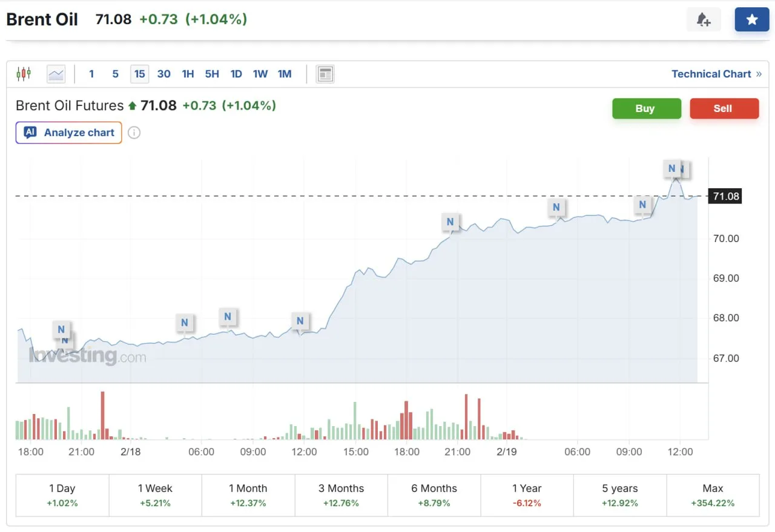
Task: Set chart interval to 1W
Action: pos(260,74)
